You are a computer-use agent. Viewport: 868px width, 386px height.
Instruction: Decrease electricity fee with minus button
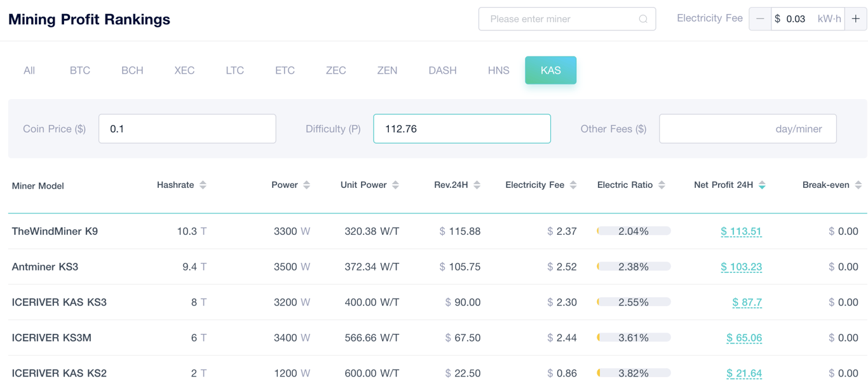pyautogui.click(x=760, y=19)
